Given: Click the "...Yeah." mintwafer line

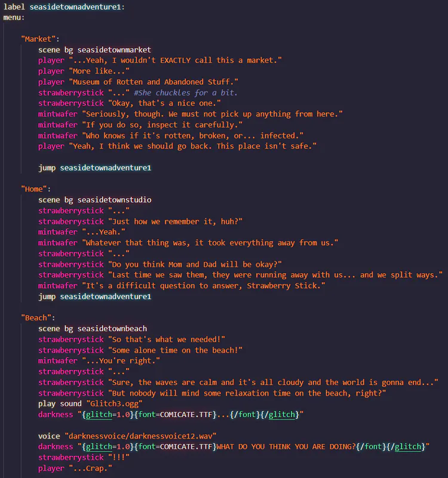Looking at the screenshot, I should pos(104,232).
